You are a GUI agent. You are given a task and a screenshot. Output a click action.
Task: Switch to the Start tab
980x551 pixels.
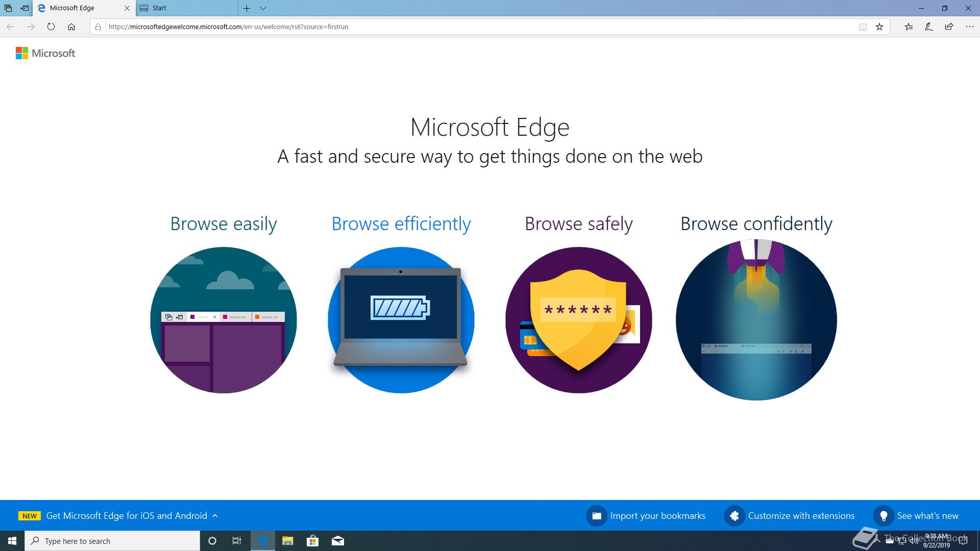(x=187, y=8)
